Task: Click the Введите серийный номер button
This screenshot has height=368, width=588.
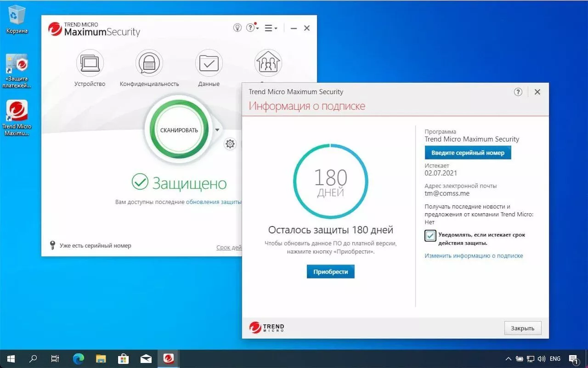Action: coord(468,153)
